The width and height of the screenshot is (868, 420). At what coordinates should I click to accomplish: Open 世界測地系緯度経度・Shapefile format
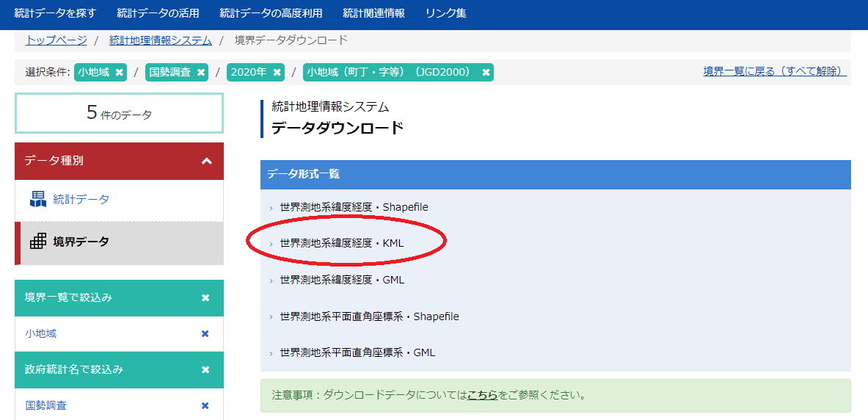tap(354, 207)
